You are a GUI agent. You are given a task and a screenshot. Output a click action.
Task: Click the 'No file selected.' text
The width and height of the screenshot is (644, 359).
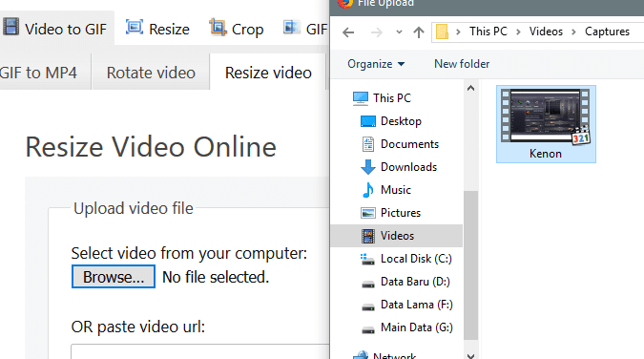pos(216,277)
